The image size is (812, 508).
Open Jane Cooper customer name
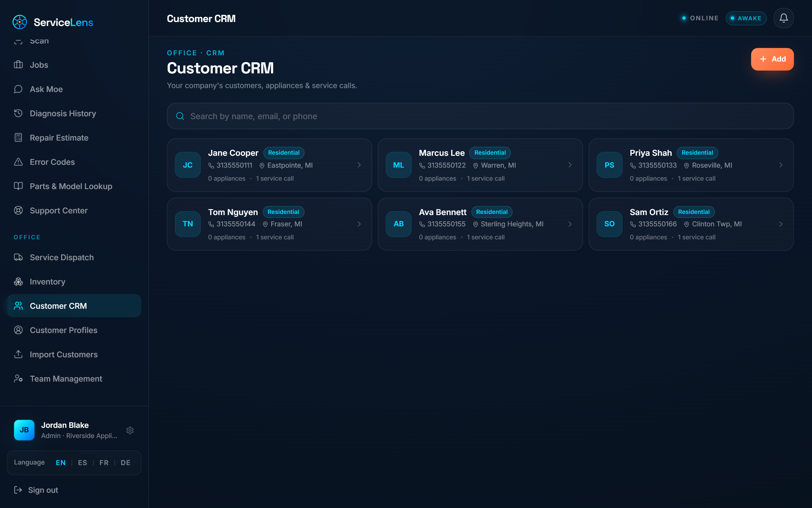tap(233, 153)
